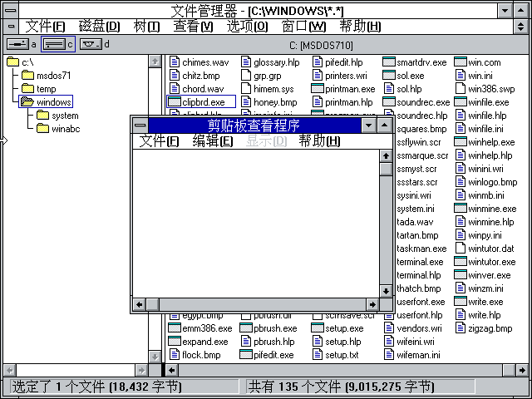Click file list horizontal scroll right arrow

(x=522, y=370)
